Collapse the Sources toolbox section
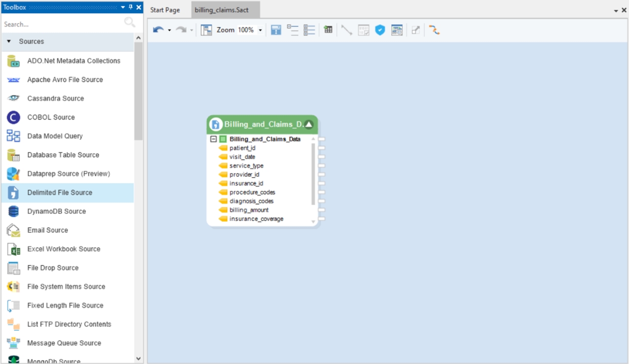 tap(9, 41)
